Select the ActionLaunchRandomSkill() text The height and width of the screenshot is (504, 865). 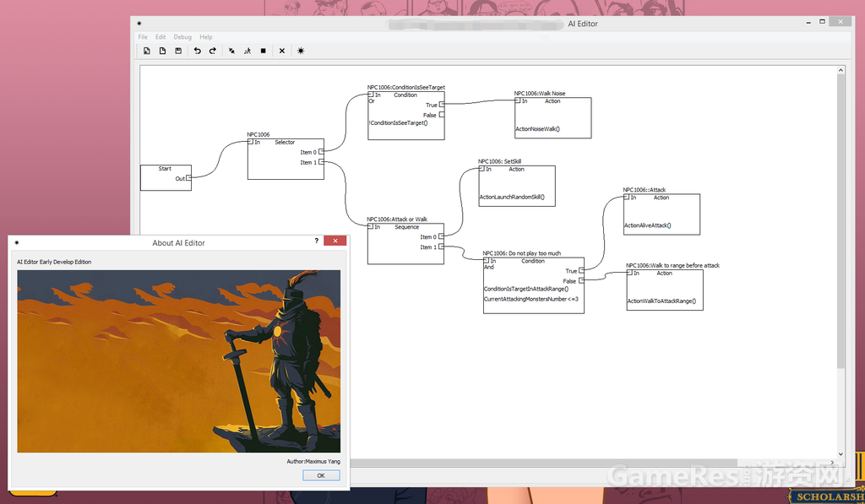(512, 197)
